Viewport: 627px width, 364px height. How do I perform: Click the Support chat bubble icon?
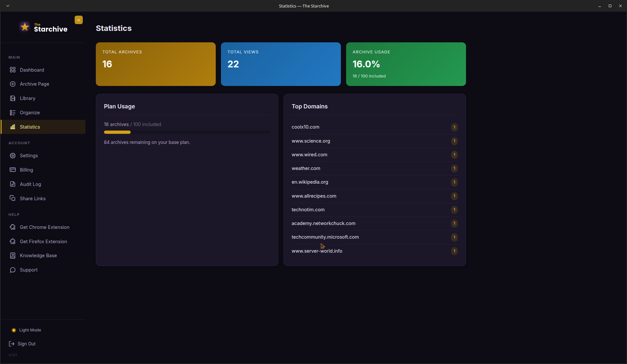[x=13, y=270]
